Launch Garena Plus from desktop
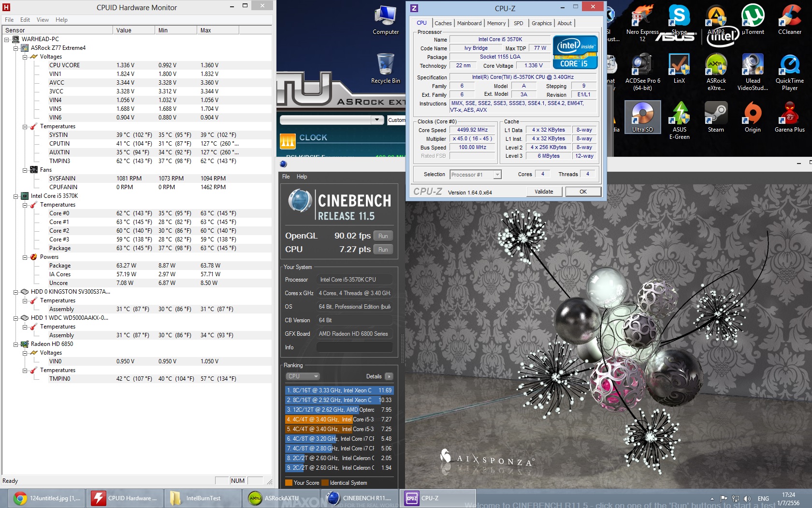This screenshot has height=508, width=812. [789, 117]
